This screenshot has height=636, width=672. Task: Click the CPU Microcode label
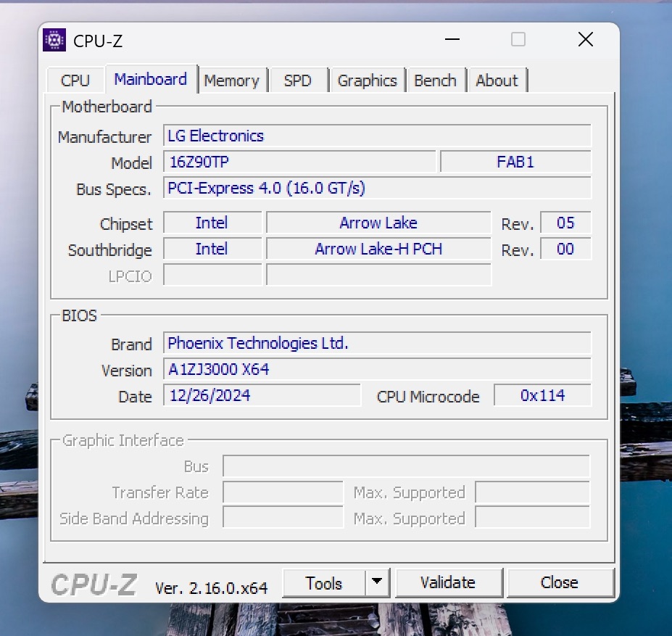428,397
